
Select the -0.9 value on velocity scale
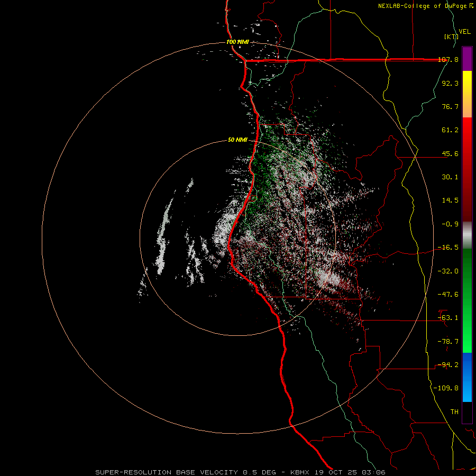450,224
